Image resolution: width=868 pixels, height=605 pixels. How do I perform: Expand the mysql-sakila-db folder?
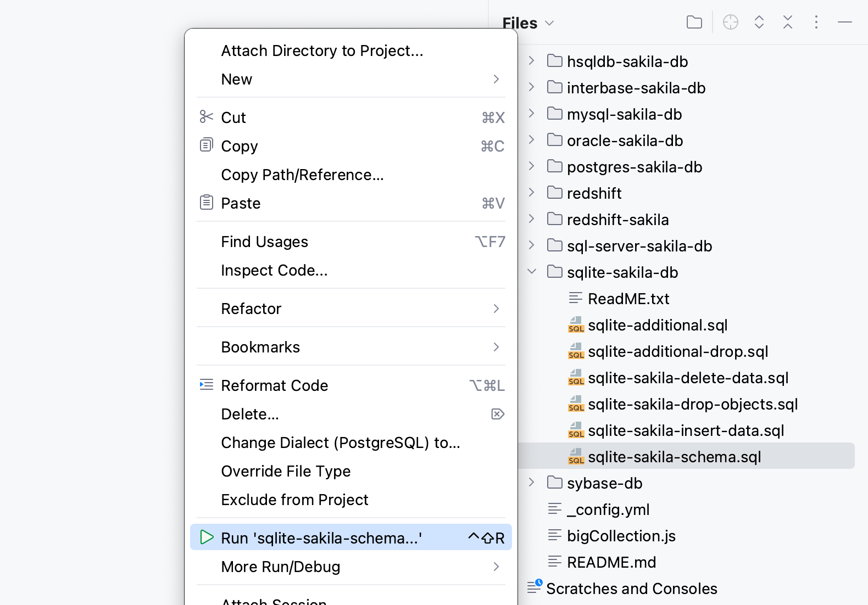click(531, 114)
